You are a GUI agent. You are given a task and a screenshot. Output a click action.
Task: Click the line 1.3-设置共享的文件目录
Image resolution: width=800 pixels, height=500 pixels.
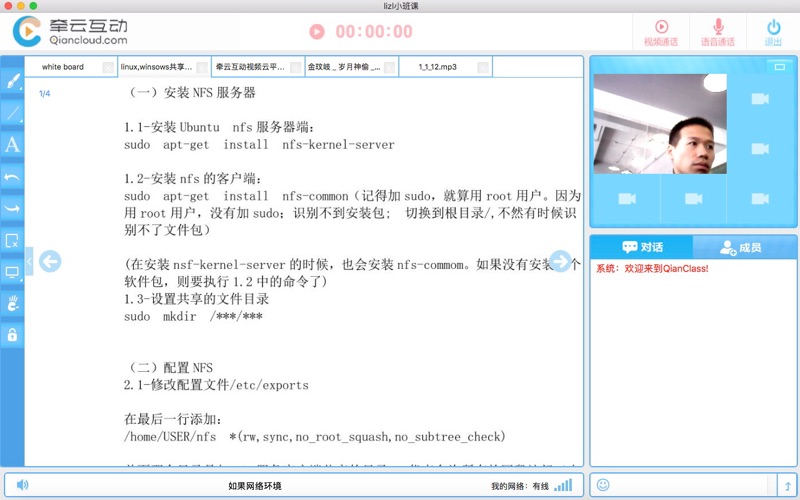196,299
